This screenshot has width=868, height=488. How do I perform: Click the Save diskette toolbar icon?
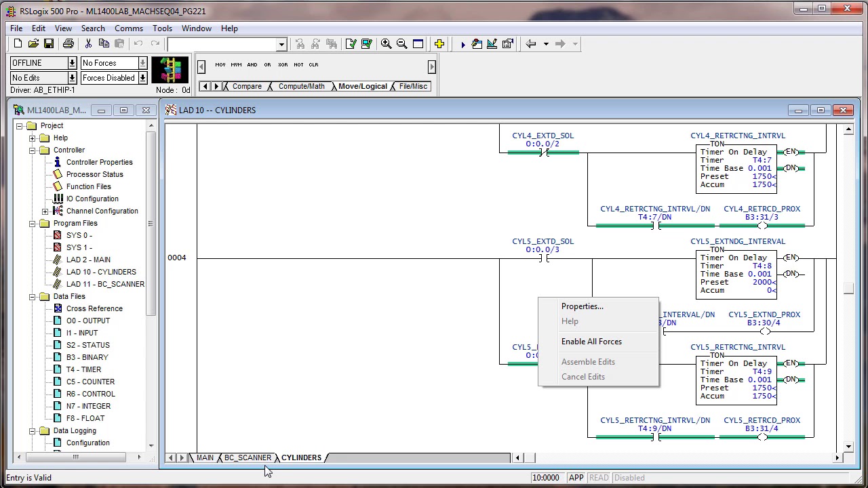(49, 44)
